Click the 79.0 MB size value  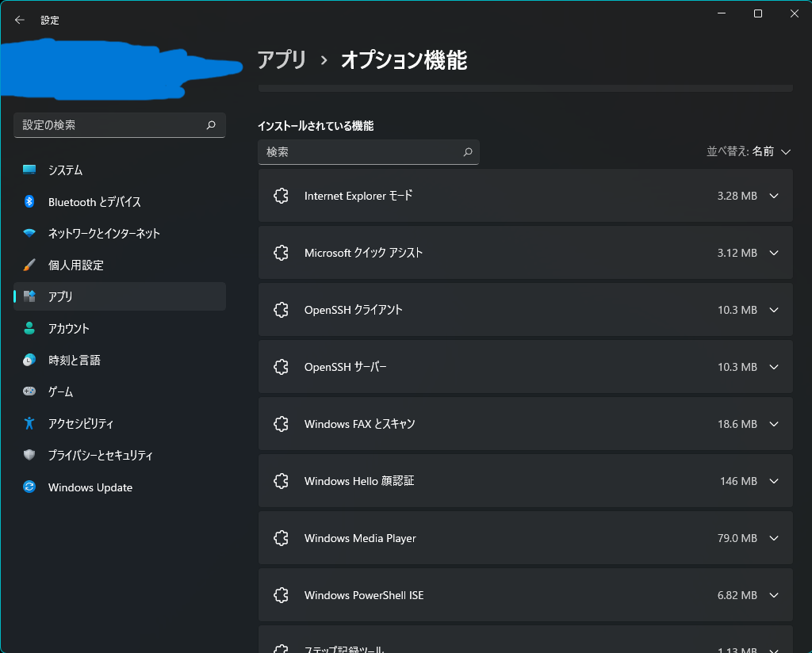[x=737, y=538]
